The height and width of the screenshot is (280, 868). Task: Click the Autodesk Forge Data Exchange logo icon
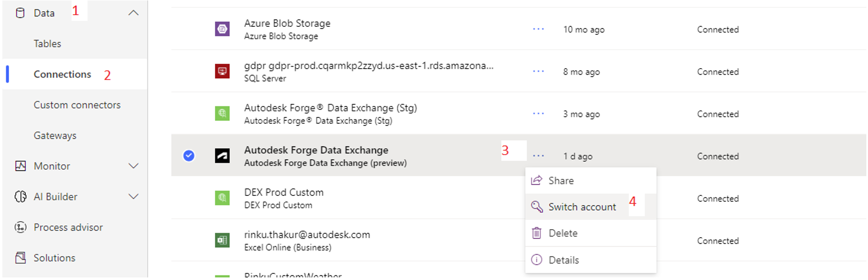[222, 156]
